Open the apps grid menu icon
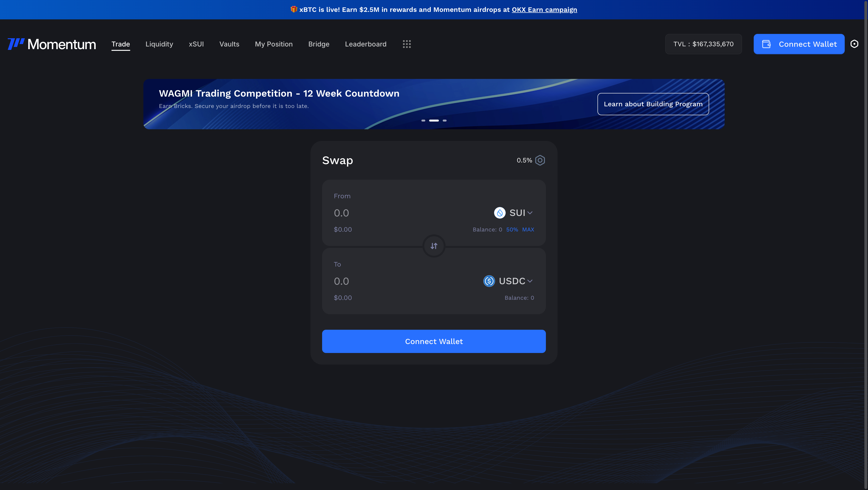This screenshot has width=868, height=490. (407, 44)
